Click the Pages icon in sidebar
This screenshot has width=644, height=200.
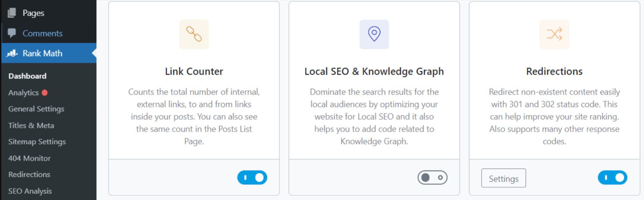pyautogui.click(x=12, y=13)
